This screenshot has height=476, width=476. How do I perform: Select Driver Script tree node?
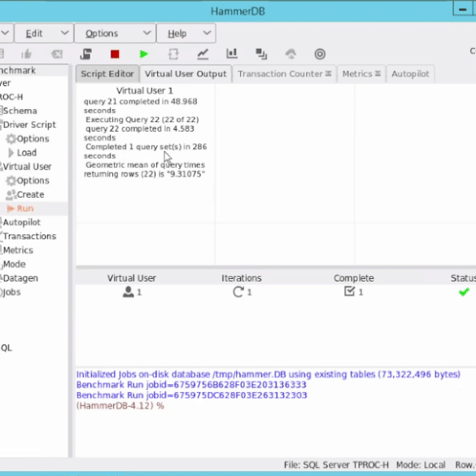coord(29,124)
